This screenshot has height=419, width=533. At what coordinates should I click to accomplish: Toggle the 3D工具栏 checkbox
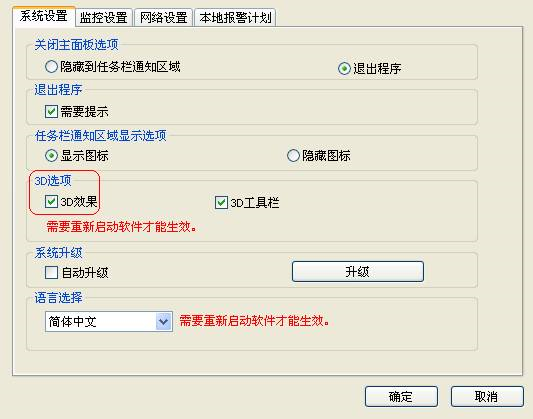[221, 203]
